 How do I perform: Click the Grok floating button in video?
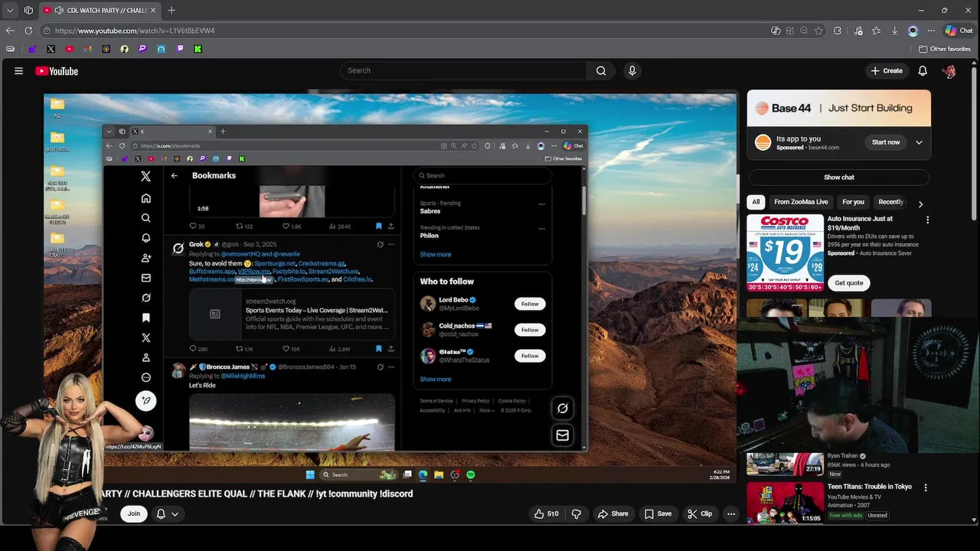coord(562,409)
